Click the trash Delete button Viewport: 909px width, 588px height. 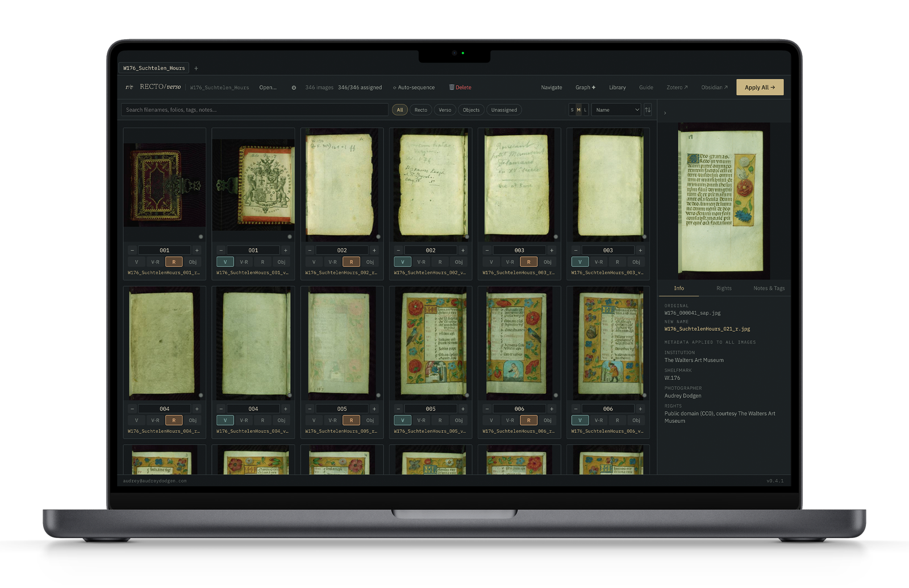(x=460, y=87)
